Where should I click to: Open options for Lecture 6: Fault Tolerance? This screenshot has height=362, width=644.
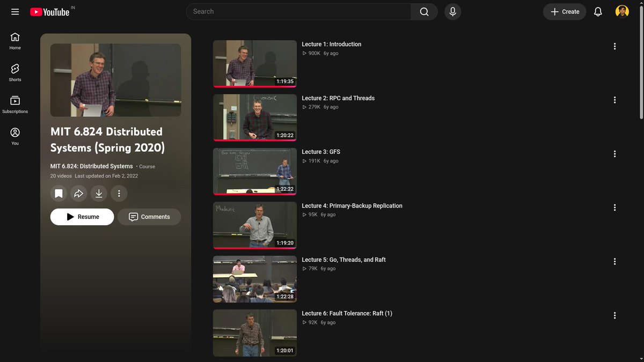point(614,315)
